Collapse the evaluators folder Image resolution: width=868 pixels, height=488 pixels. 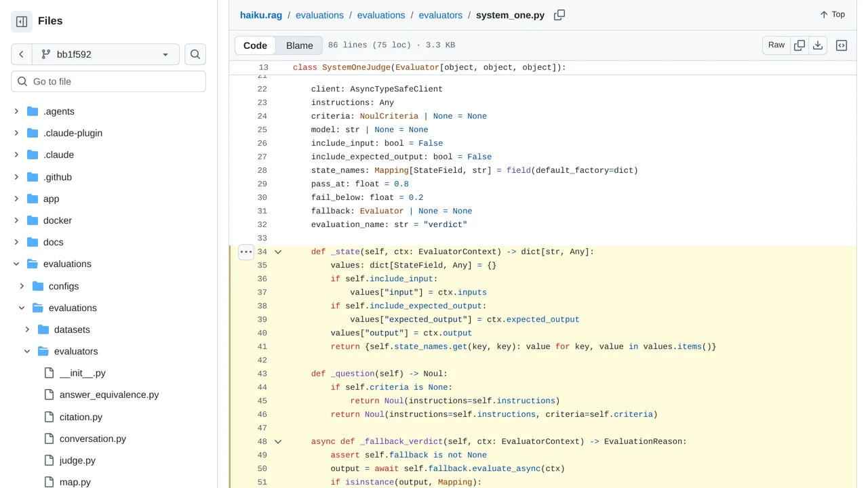[x=27, y=351]
